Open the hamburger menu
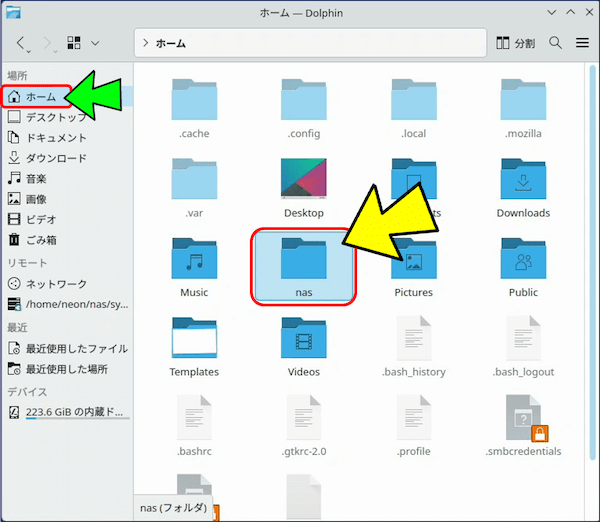Image resolution: width=600 pixels, height=522 pixels. (582, 43)
